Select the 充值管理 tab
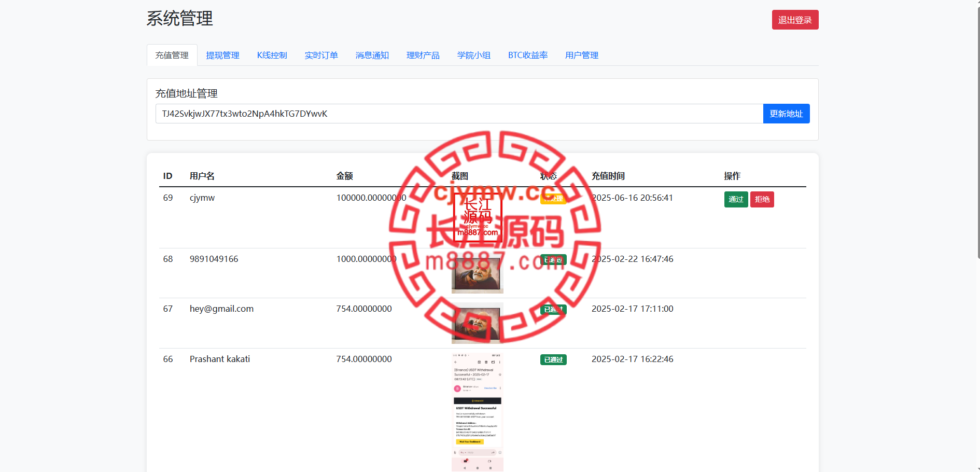This screenshot has height=472, width=980. point(172,55)
